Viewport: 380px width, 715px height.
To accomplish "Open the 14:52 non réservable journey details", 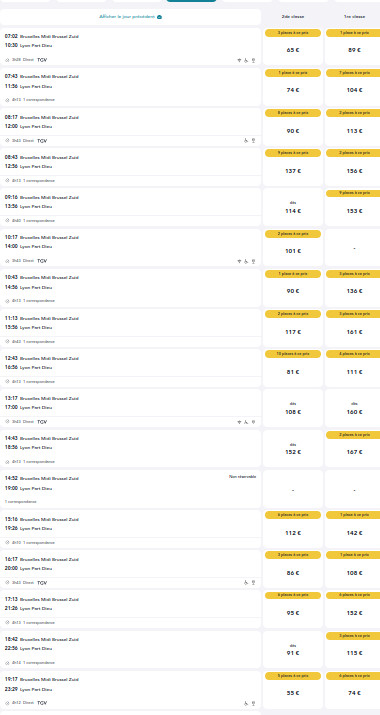I will (x=130, y=489).
